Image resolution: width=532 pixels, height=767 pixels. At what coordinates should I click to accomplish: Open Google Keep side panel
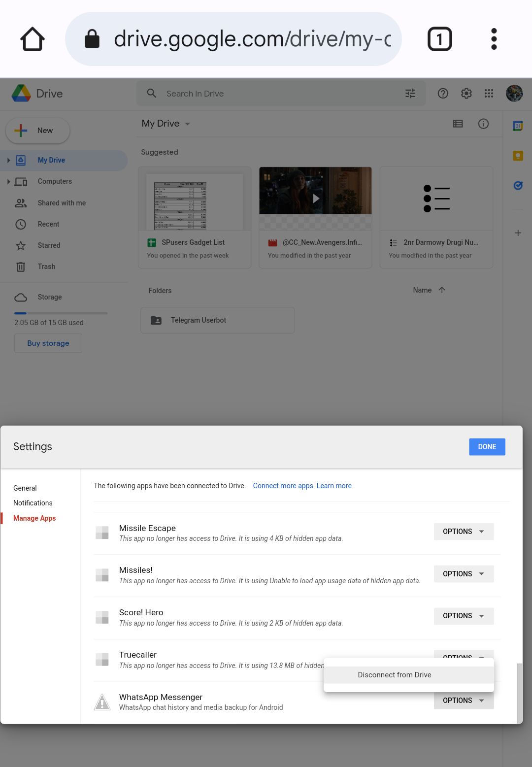tap(518, 156)
